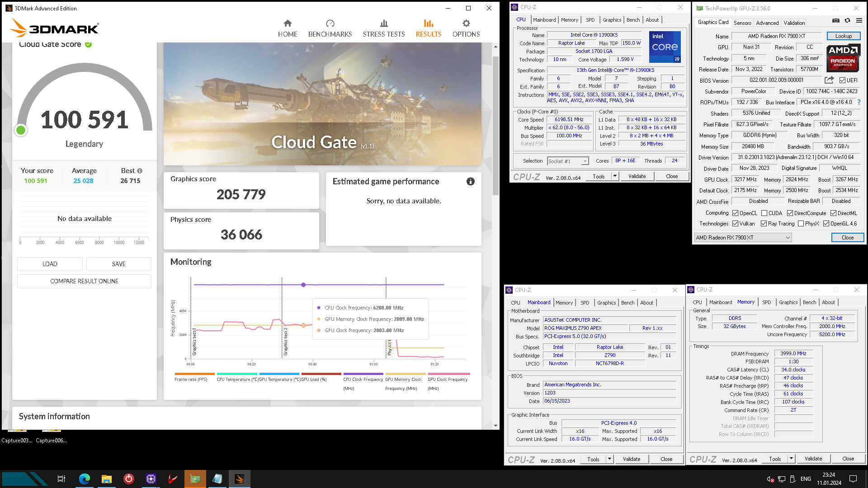
Task: Open the Socket #1 selection dropdown
Action: (568, 161)
